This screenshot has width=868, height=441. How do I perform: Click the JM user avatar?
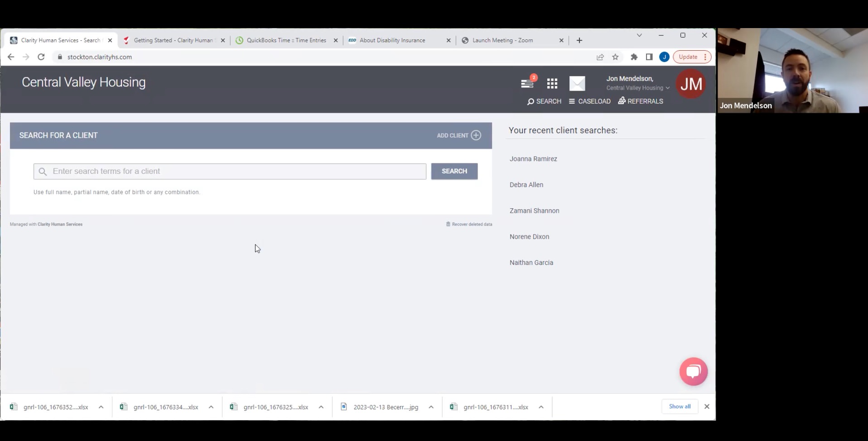[691, 84]
